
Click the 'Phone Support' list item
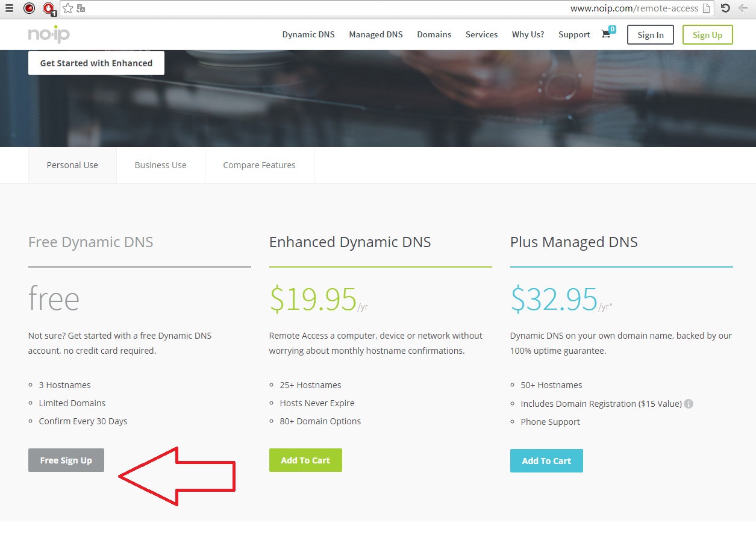pos(550,422)
